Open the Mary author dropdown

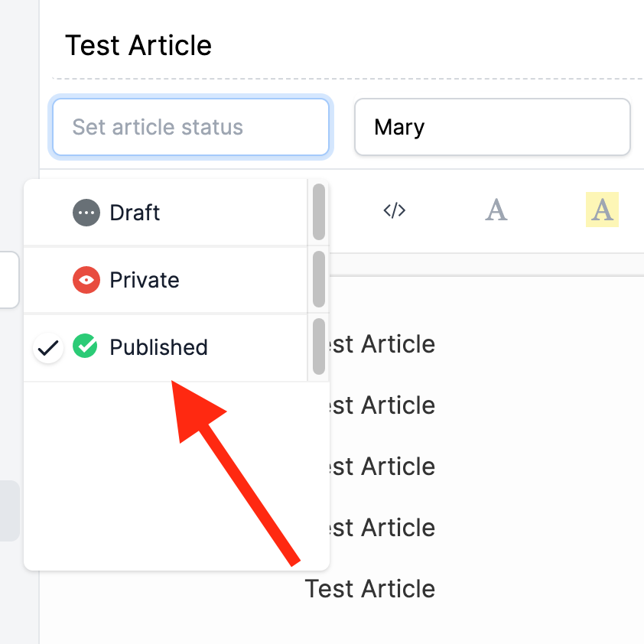tap(492, 127)
